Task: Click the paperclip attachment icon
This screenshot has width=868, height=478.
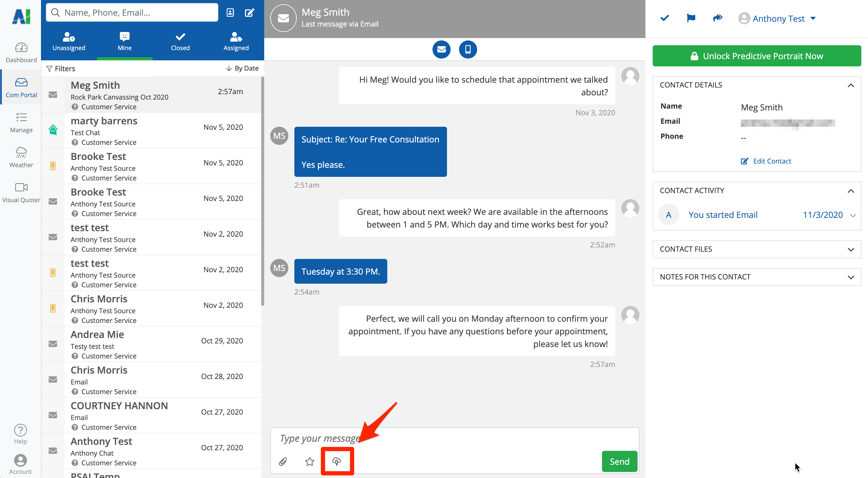Action: 283,461
